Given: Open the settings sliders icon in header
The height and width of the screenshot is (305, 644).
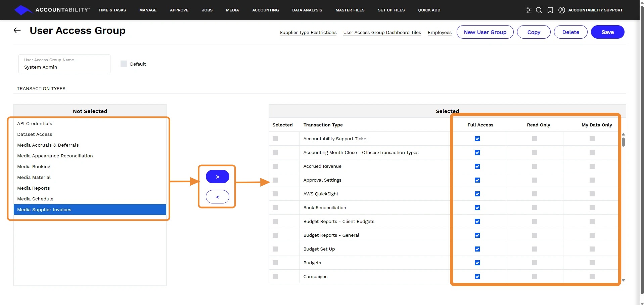Looking at the screenshot, I should pos(528,10).
